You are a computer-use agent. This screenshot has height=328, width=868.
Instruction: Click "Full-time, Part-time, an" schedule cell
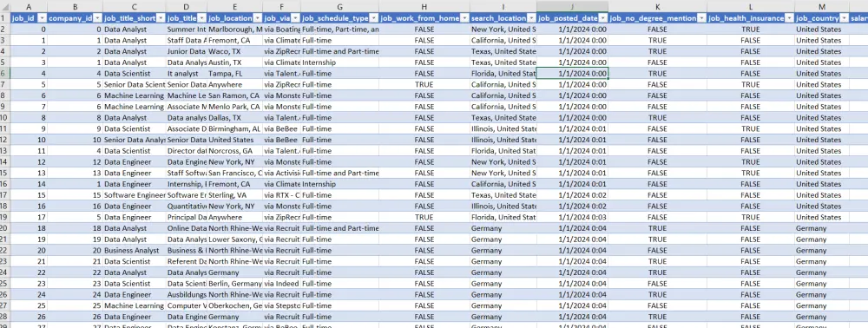point(340,30)
